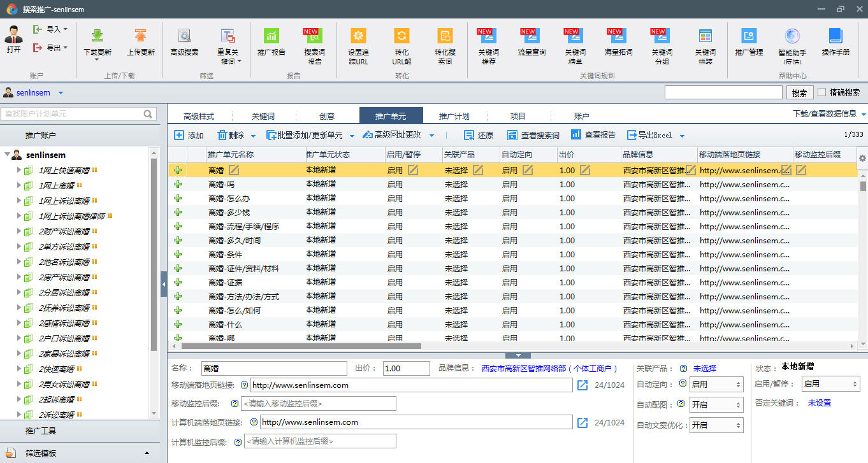Image resolution: width=868 pixels, height=463 pixels.
Task: Open the 流量查询 traffic query tool
Action: tap(532, 36)
